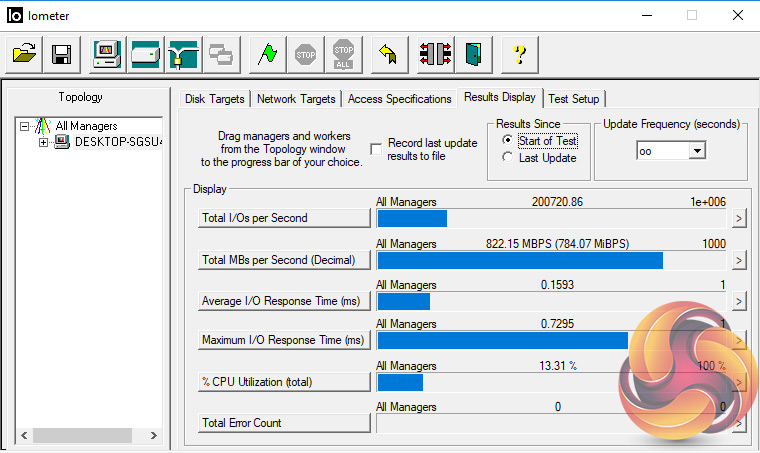This screenshot has height=453, width=760.
Task: Click Total Error Count button
Action: pyautogui.click(x=284, y=423)
